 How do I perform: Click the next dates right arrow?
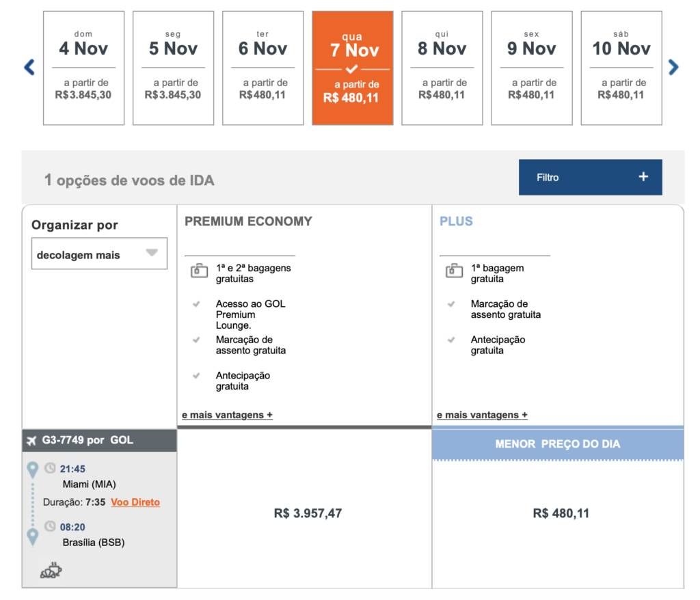[x=673, y=68]
